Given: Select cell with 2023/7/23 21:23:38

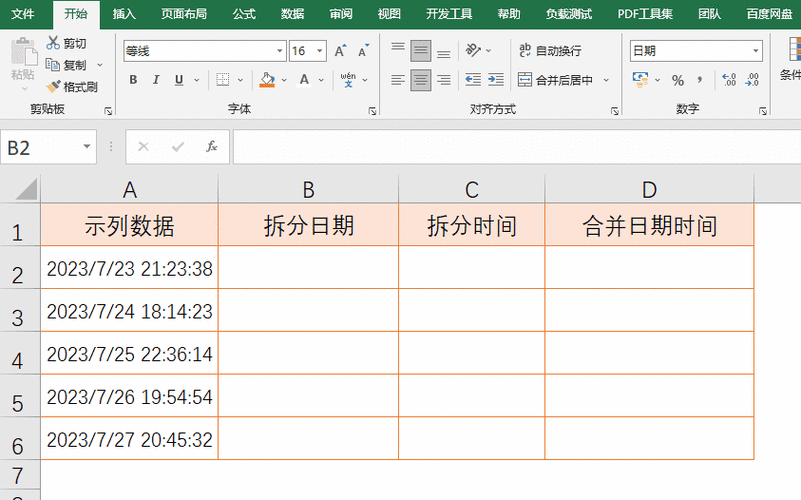Looking at the screenshot, I should point(129,268).
